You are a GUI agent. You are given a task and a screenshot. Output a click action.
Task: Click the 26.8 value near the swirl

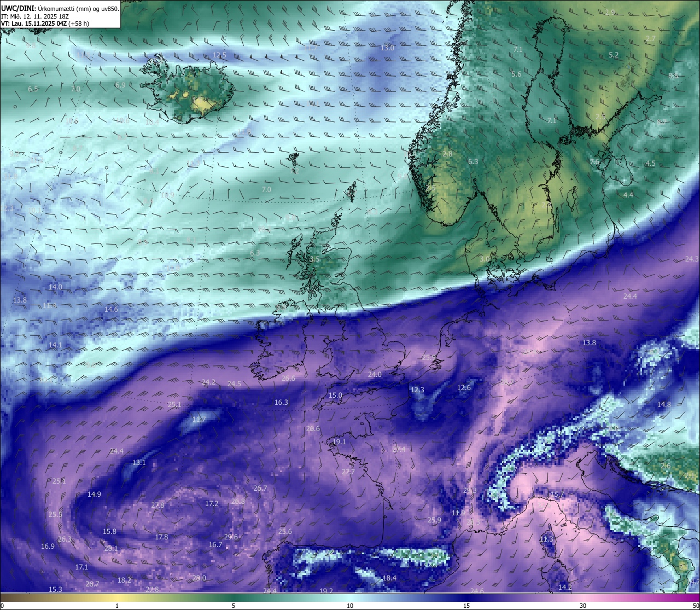point(238,501)
